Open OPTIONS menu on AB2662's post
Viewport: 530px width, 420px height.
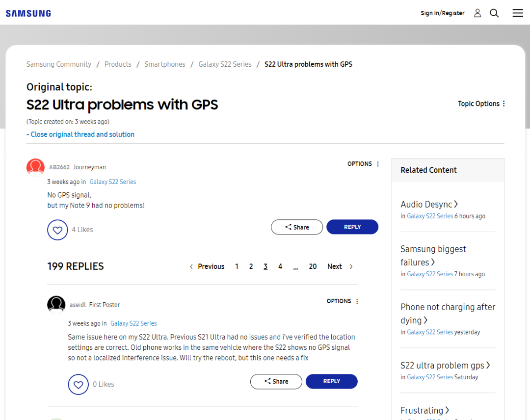pos(363,164)
